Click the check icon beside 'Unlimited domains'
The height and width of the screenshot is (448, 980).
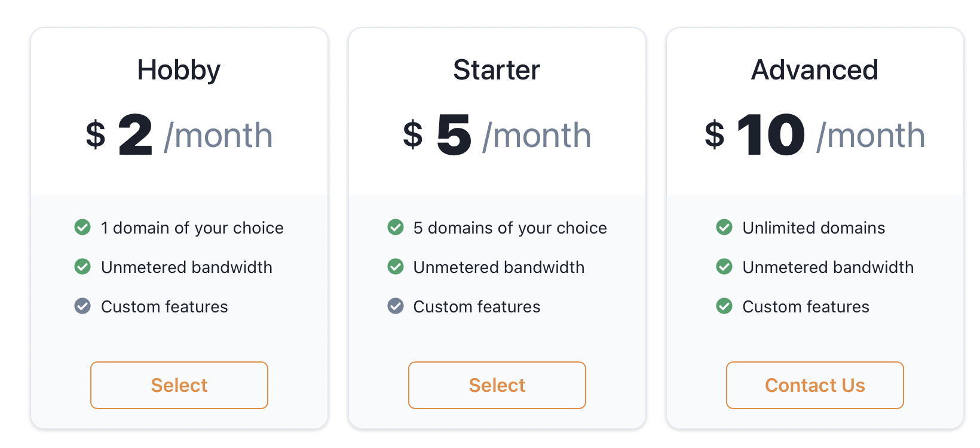pos(724,228)
